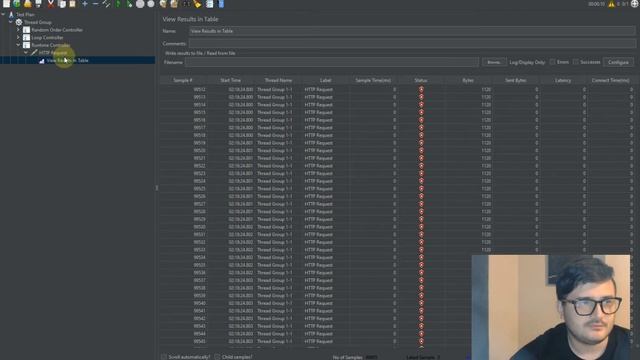
Task: Click the Shutdown toolbar icon
Action: 151,4
